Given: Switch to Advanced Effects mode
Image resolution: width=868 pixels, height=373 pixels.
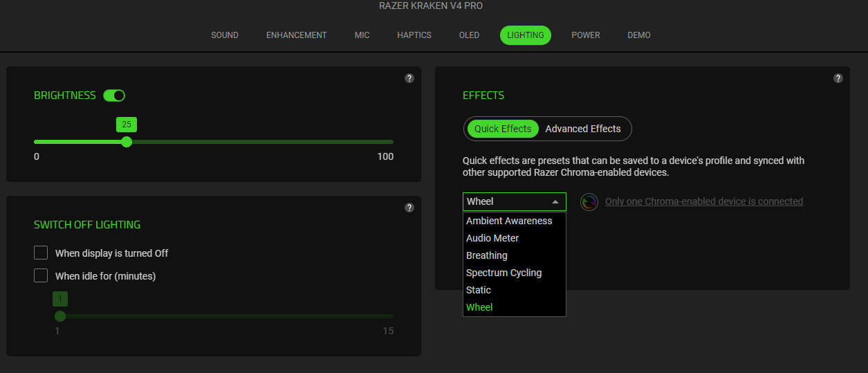Looking at the screenshot, I should 583,129.
